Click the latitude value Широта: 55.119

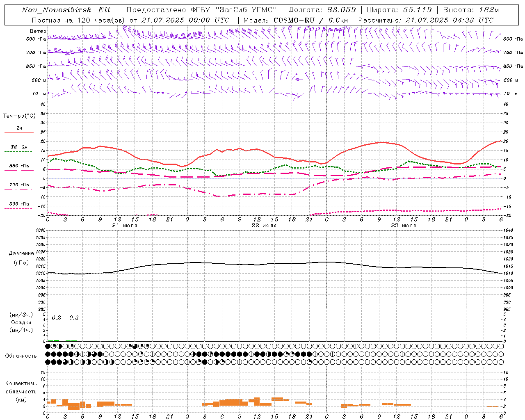(x=399, y=10)
